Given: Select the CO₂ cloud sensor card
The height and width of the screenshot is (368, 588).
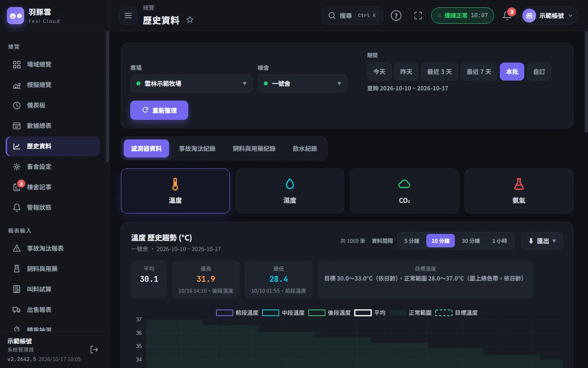Looking at the screenshot, I should [x=404, y=191].
